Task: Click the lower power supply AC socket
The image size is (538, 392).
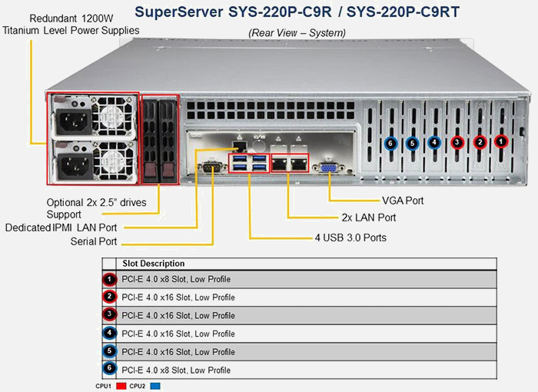Action: point(75,167)
